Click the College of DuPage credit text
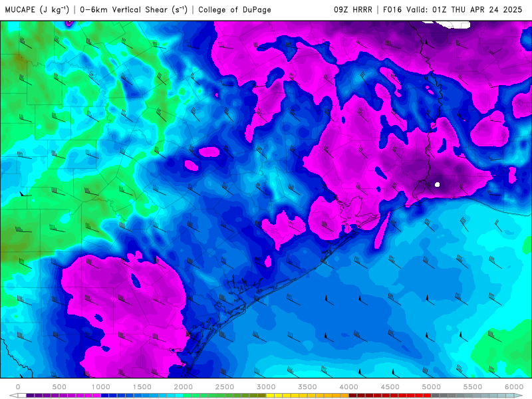The height and width of the screenshot is (399, 532). point(235,10)
